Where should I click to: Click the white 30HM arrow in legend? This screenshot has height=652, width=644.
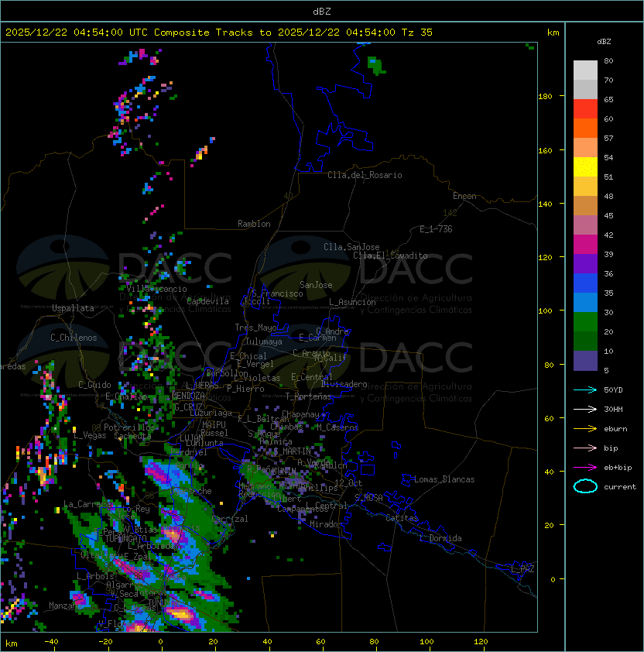(x=585, y=409)
